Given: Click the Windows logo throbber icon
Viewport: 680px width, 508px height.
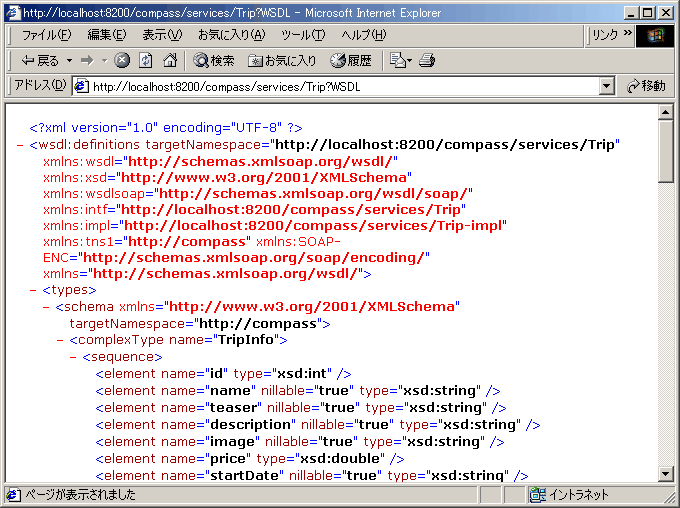Looking at the screenshot, I should click(x=655, y=36).
